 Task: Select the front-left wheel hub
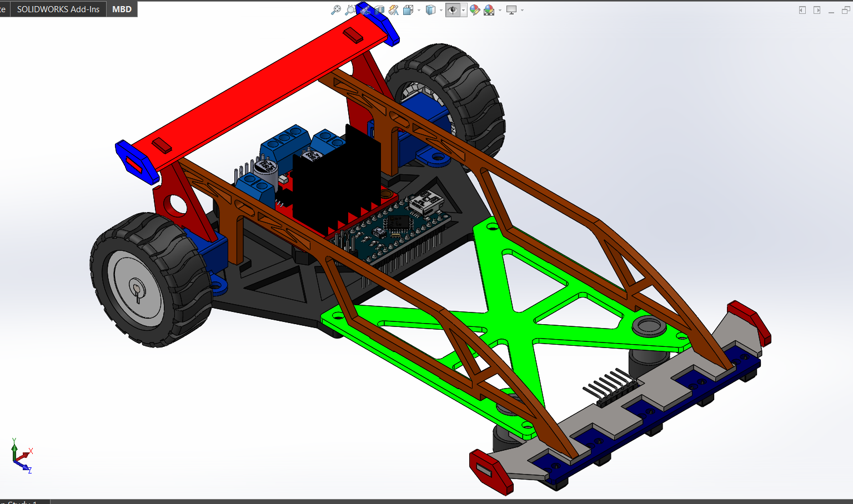click(x=136, y=289)
